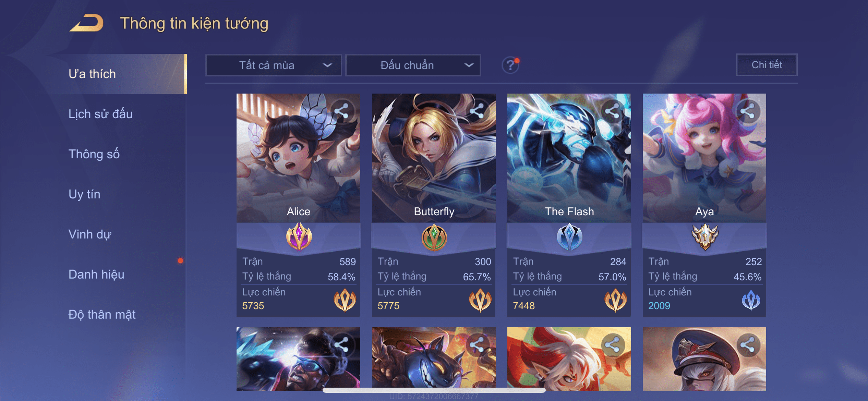Viewport: 868px width, 401px height.
Task: Share the Aya hero card
Action: point(748,111)
